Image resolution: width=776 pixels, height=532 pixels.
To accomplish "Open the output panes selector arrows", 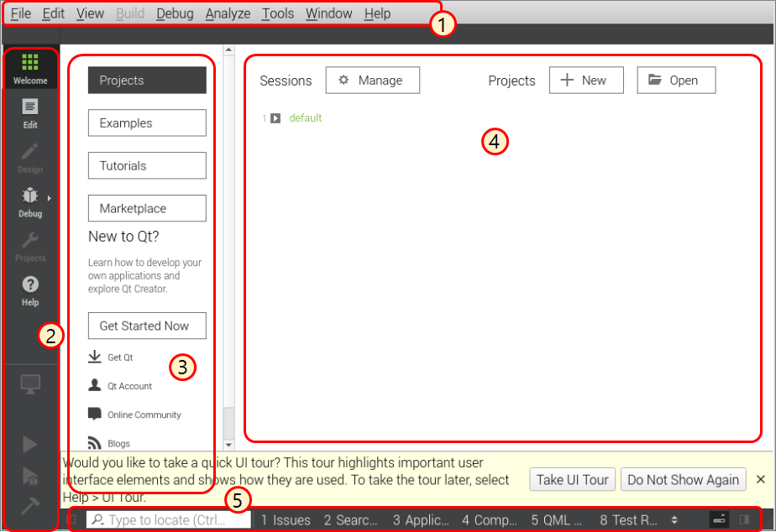I will coord(674,519).
